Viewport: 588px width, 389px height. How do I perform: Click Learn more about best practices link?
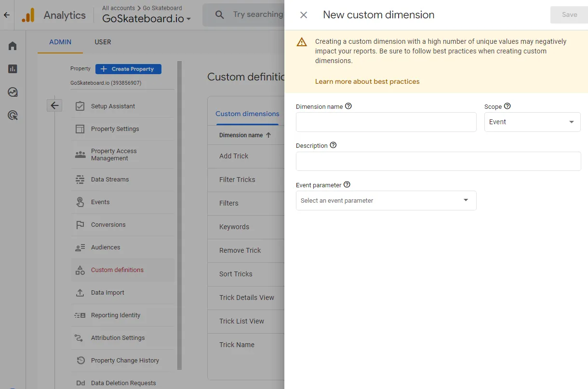(x=367, y=81)
